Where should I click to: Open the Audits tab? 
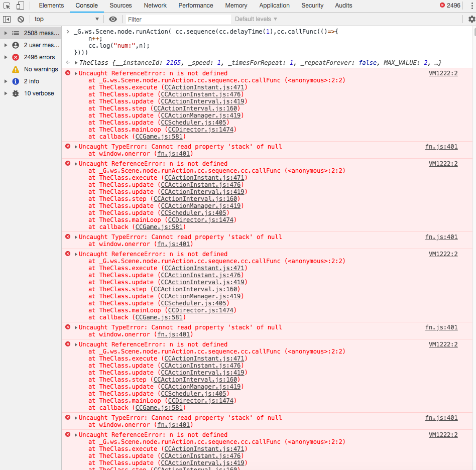[x=343, y=6]
